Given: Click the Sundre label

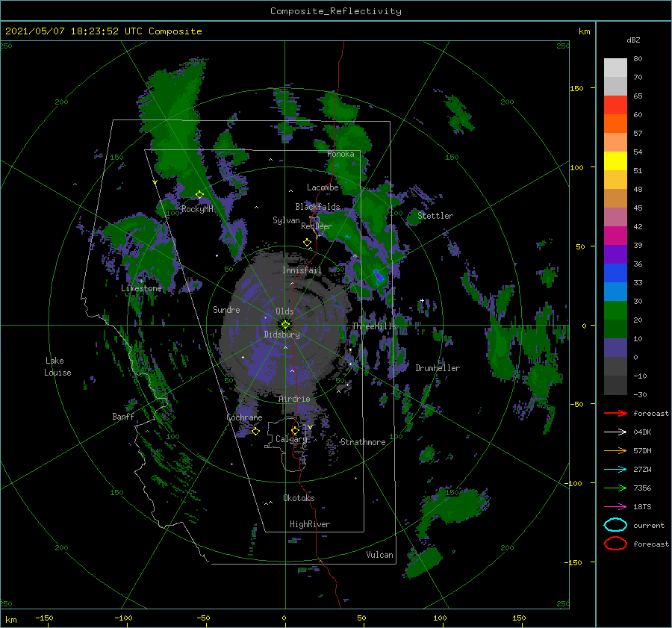Looking at the screenshot, I should click(x=226, y=310).
